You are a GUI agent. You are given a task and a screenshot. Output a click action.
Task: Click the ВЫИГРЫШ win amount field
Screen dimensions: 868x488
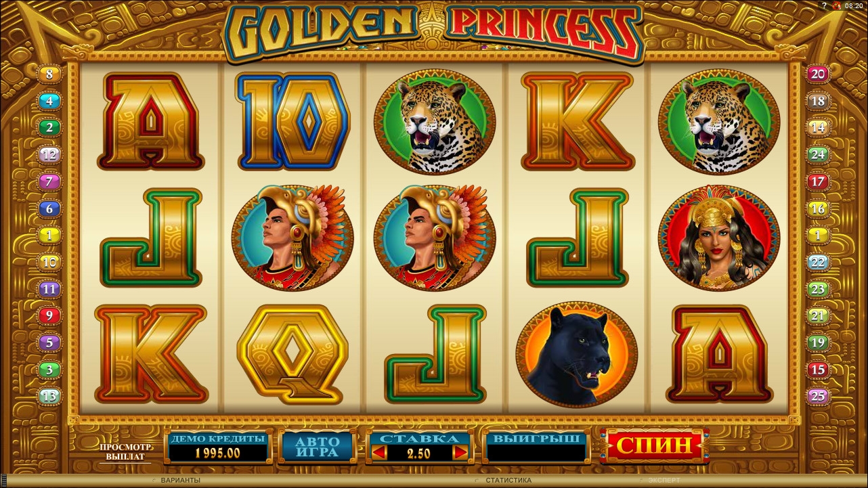(536, 447)
